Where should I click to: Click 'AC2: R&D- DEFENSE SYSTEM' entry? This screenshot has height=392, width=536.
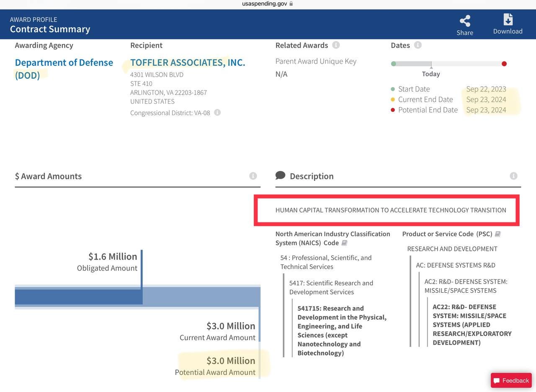(x=466, y=286)
